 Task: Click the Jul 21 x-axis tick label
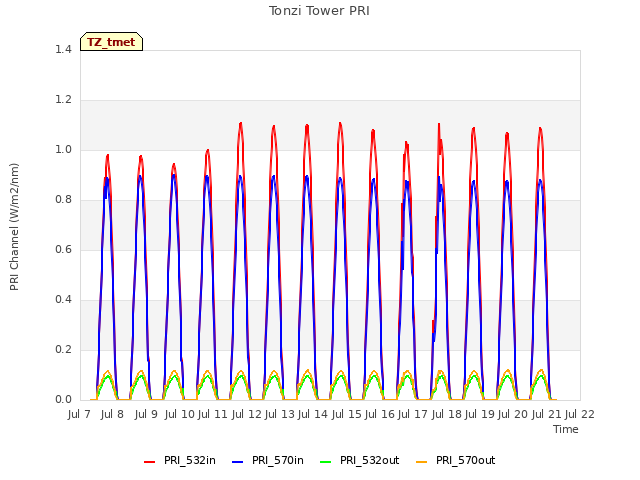547,414
